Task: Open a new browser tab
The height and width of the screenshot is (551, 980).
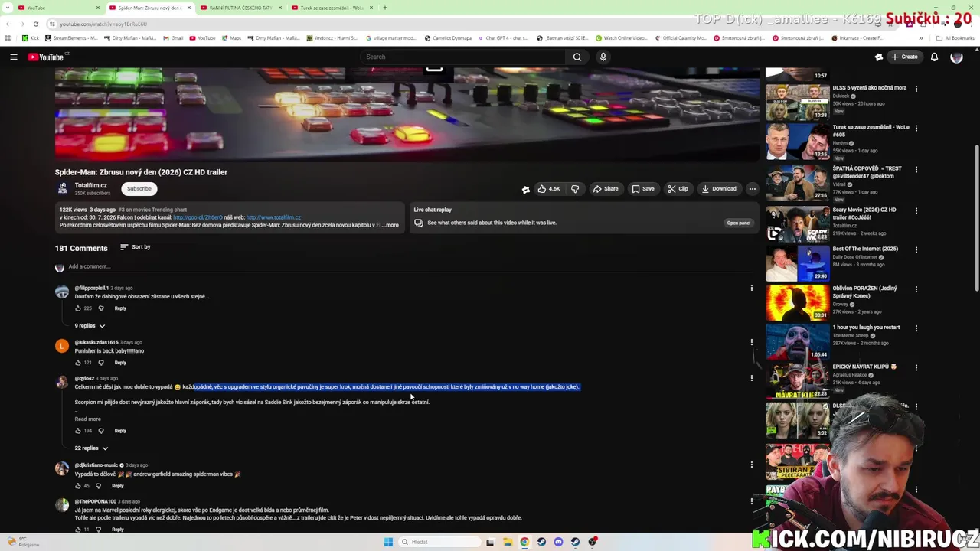Action: tap(385, 8)
